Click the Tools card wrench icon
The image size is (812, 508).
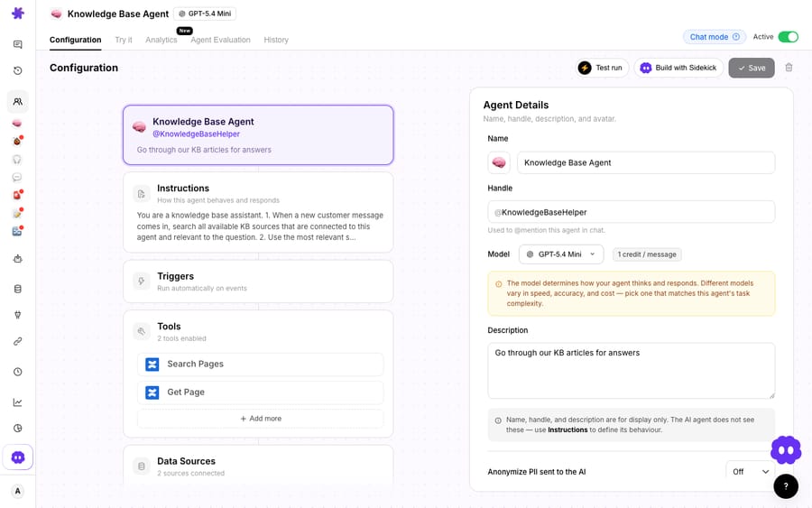pos(141,331)
